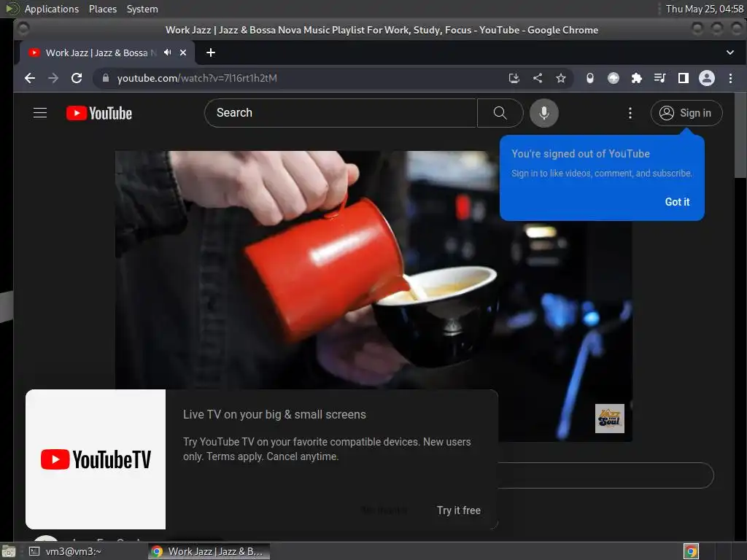Image resolution: width=747 pixels, height=560 pixels.
Task: Close the Work Jazz tab
Action: 183,52
